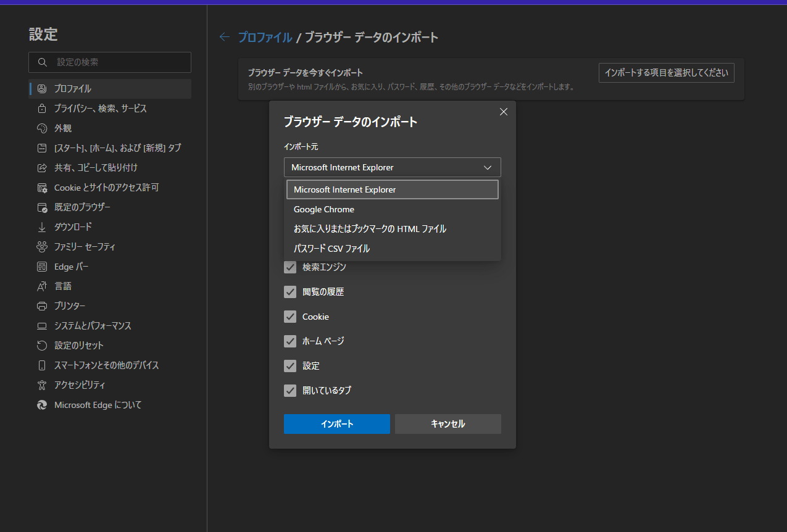
Task: Click the Edge bar icon
Action: [x=42, y=267]
